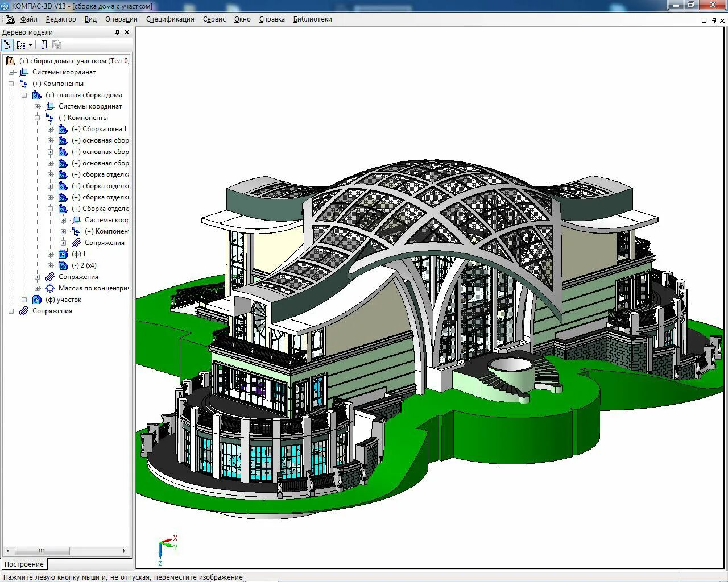Click the model tree horizontal scrollbar thumb
This screenshot has height=582, width=728.
pos(42,551)
